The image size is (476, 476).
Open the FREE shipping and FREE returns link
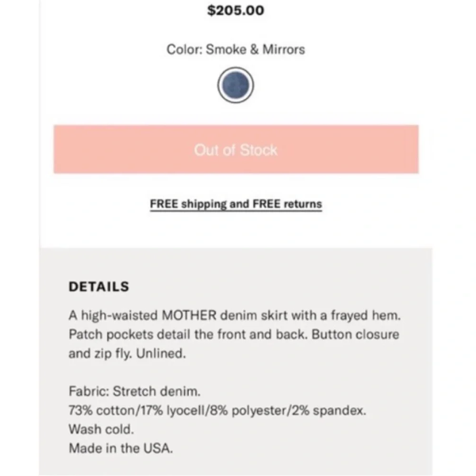click(x=236, y=204)
